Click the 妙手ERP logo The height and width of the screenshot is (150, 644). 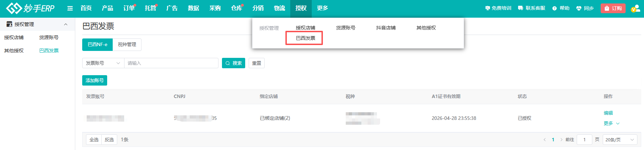pos(31,8)
